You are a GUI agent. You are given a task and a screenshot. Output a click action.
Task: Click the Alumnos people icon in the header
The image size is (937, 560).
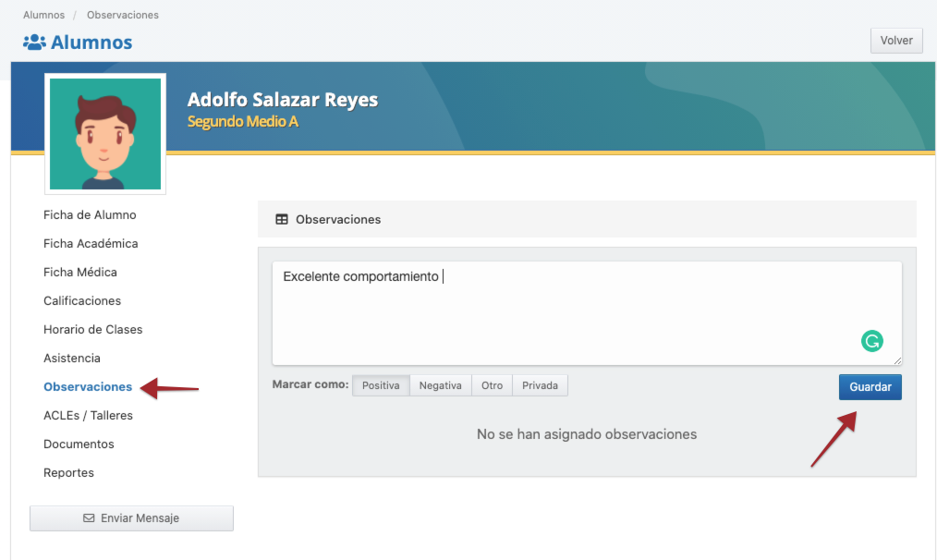(34, 41)
